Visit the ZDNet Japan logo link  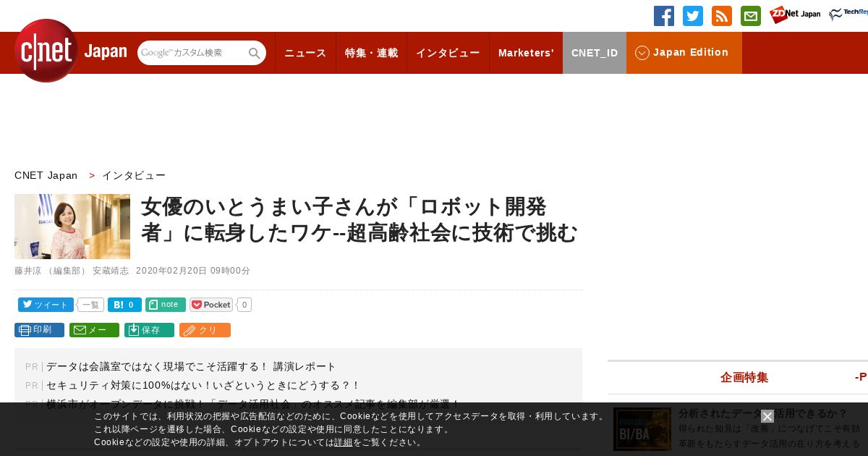coord(795,14)
